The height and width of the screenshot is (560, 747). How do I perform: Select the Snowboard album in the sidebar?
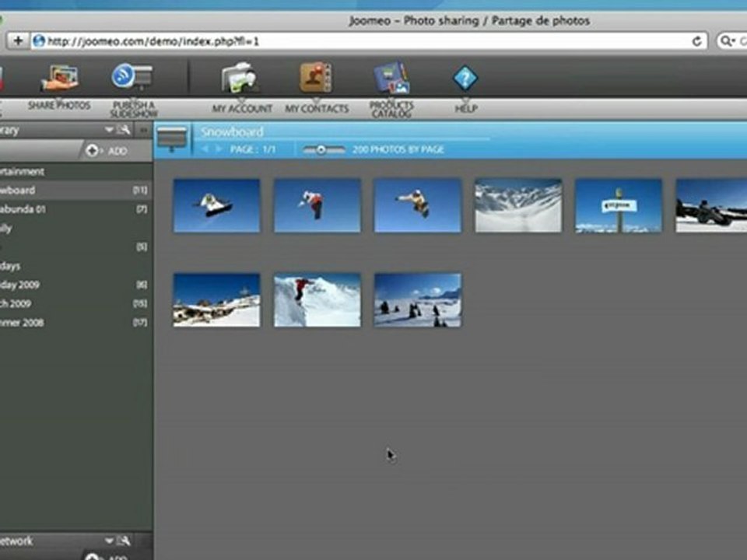tap(76, 190)
